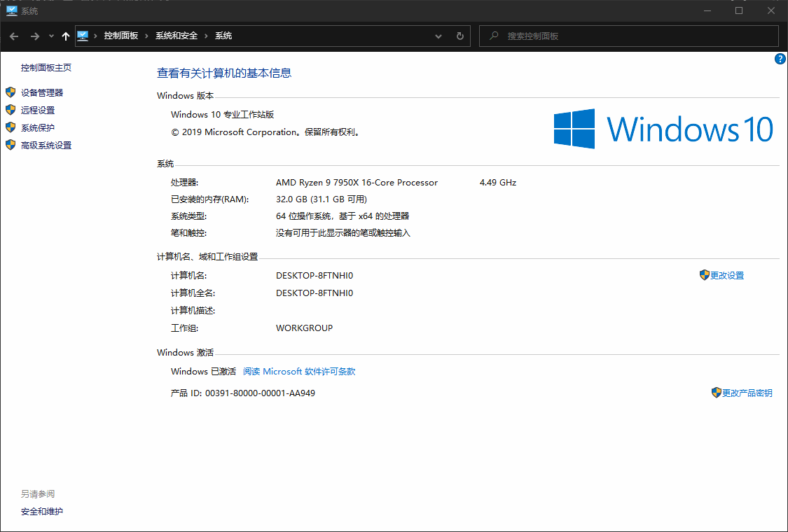
Task: Click shield icon beside 更改设置
Action: pos(705,275)
